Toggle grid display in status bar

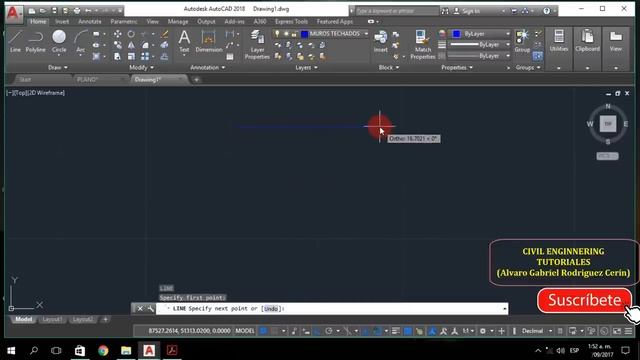[263, 331]
